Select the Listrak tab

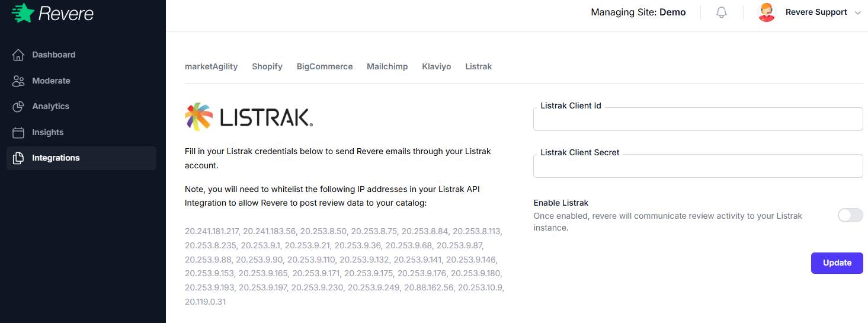click(479, 66)
